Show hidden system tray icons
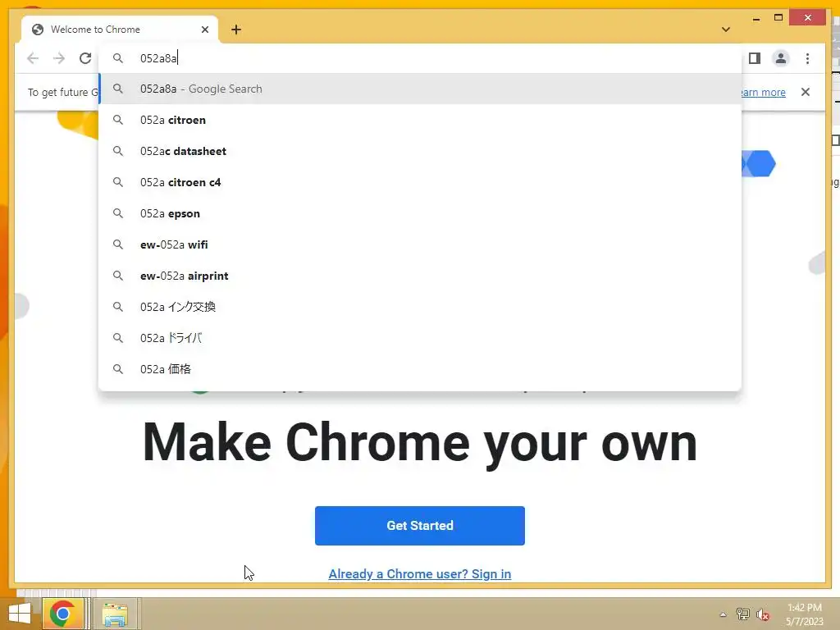Viewport: 840px width, 630px height. click(724, 614)
